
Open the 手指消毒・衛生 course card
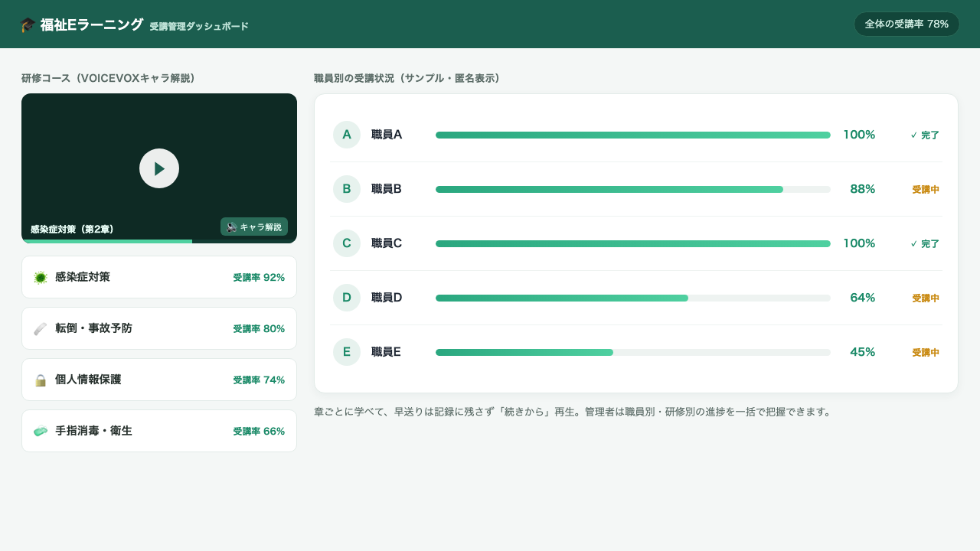(x=159, y=431)
